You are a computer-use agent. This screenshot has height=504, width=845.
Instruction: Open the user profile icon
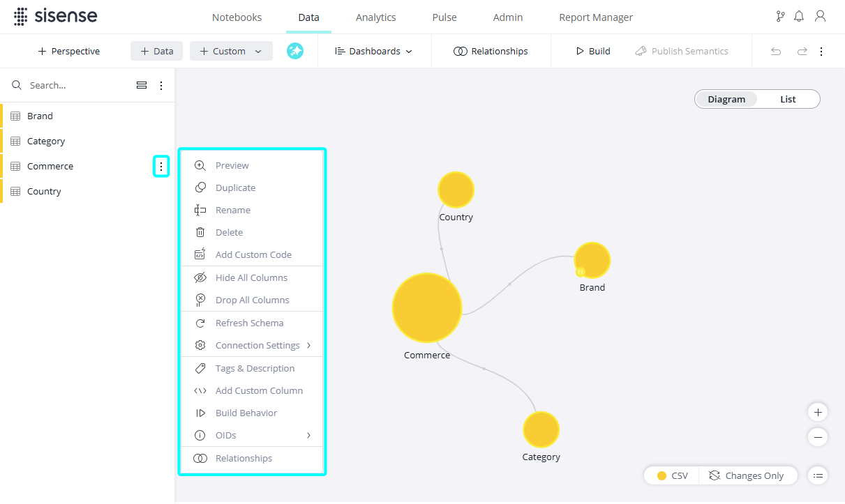pyautogui.click(x=821, y=17)
